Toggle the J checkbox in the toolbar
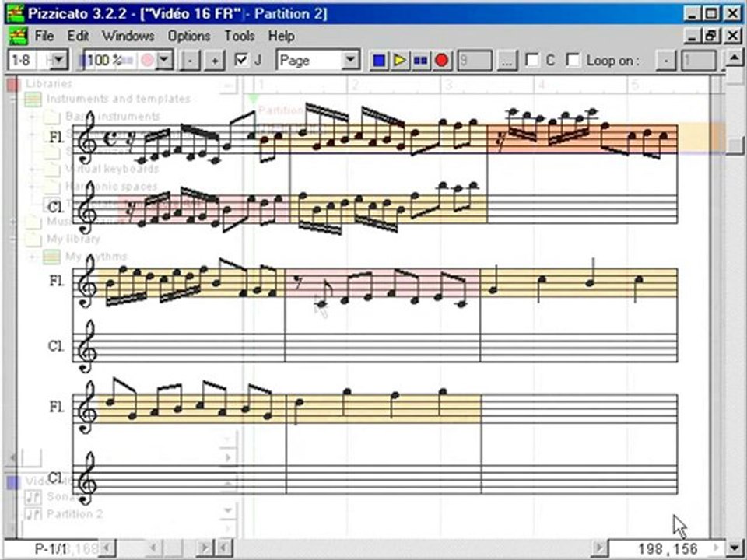747x560 pixels. pos(241,60)
